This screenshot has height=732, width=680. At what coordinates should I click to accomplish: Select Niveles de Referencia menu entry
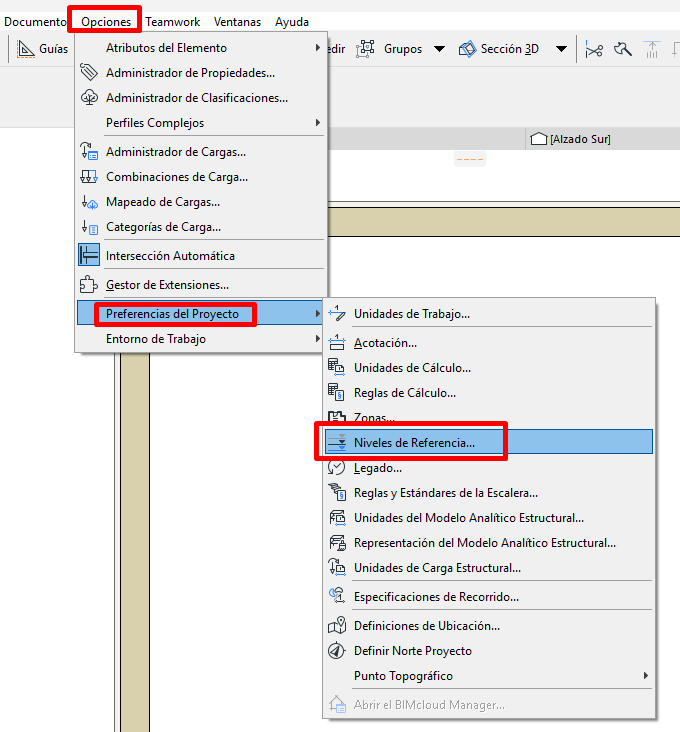(414, 442)
